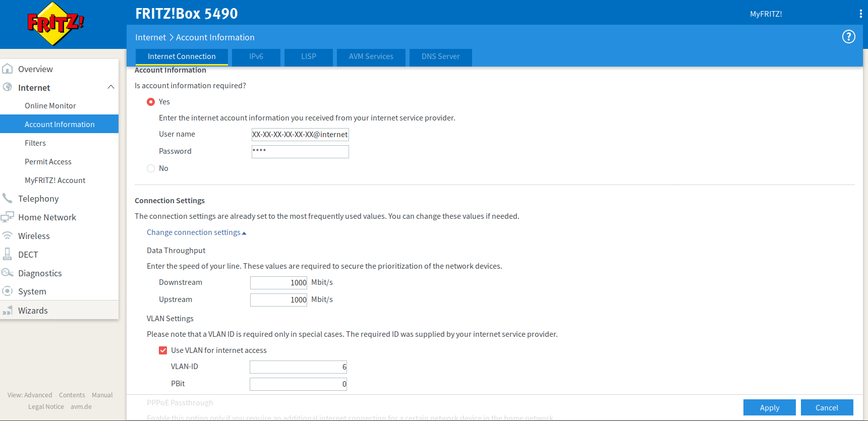The image size is (868, 421).
Task: Click the Internet globe icon
Action: coord(8,87)
